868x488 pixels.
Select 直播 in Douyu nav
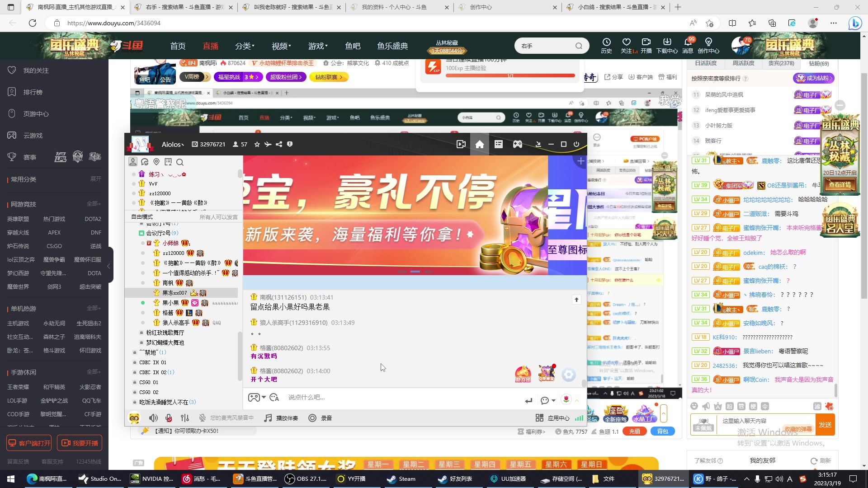pyautogui.click(x=210, y=46)
